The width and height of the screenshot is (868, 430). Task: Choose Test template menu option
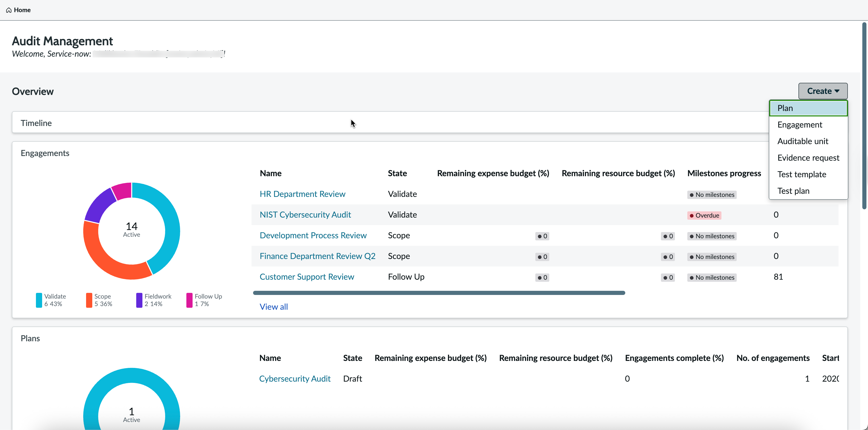[808, 174]
